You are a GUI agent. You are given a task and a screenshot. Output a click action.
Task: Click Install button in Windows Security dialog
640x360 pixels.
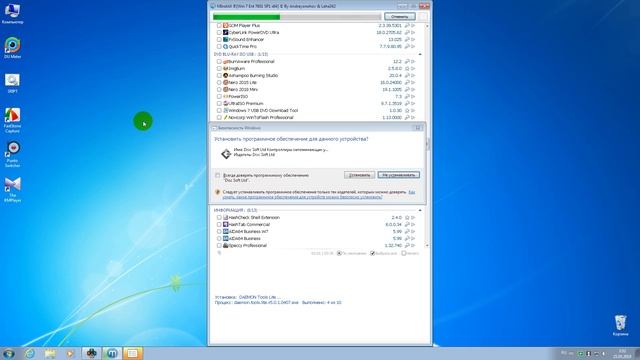tap(359, 175)
